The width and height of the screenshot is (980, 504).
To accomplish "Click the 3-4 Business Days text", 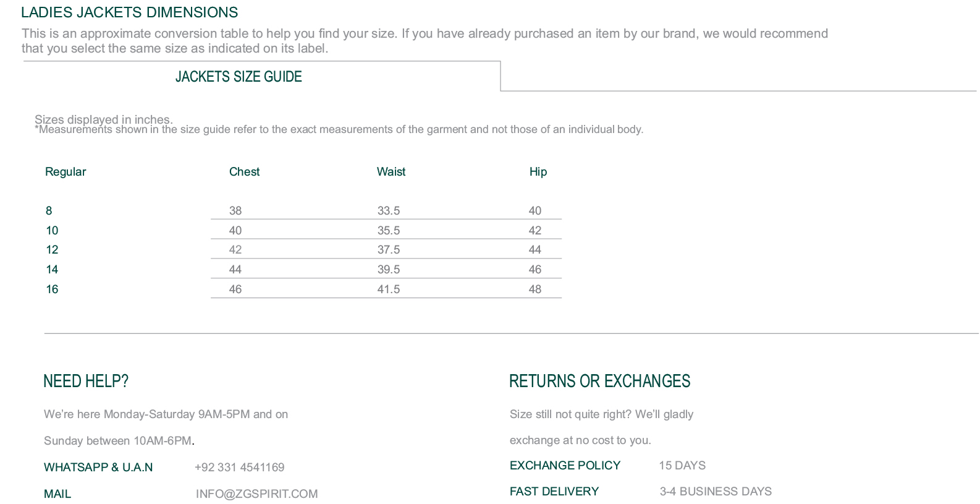I will (716, 492).
